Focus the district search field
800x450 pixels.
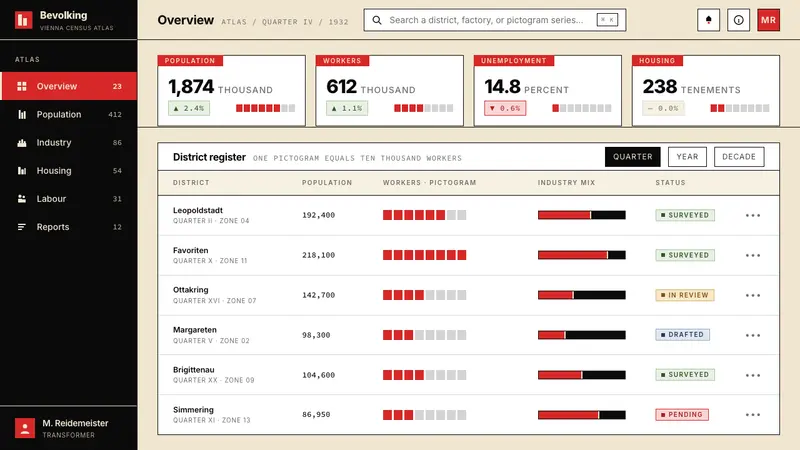click(495, 20)
